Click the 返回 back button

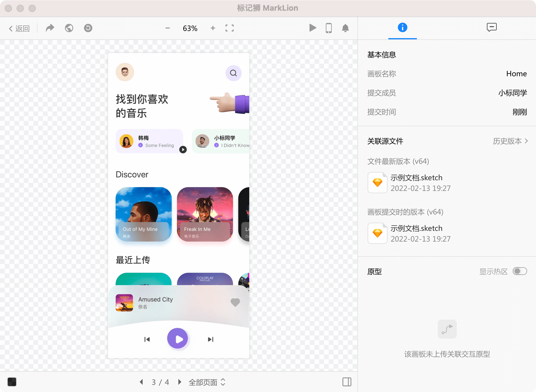(x=19, y=28)
